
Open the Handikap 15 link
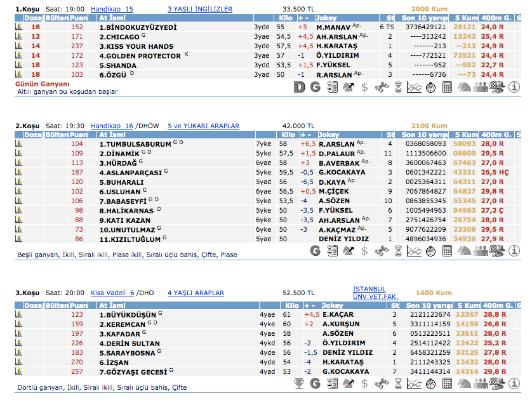click(x=112, y=10)
